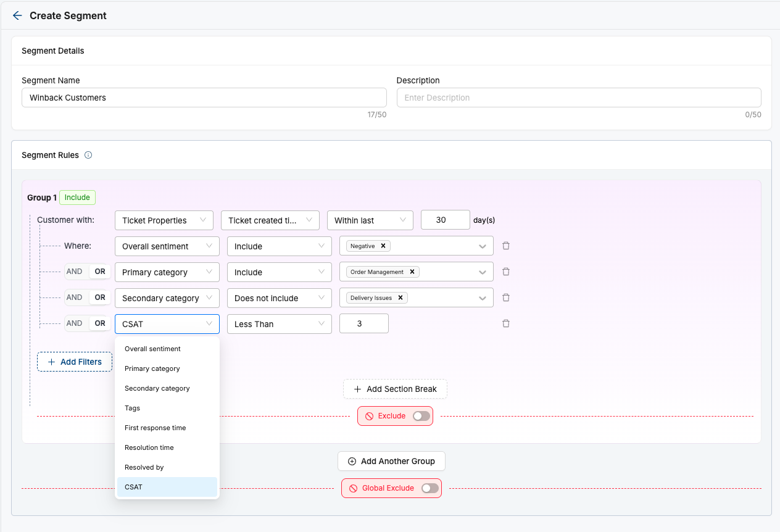Select AND for the Primary category row
This screenshot has width=780, height=532.
(75, 272)
